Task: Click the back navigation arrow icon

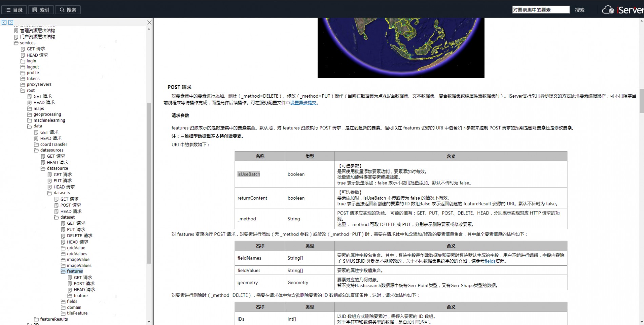Action: coord(4,22)
